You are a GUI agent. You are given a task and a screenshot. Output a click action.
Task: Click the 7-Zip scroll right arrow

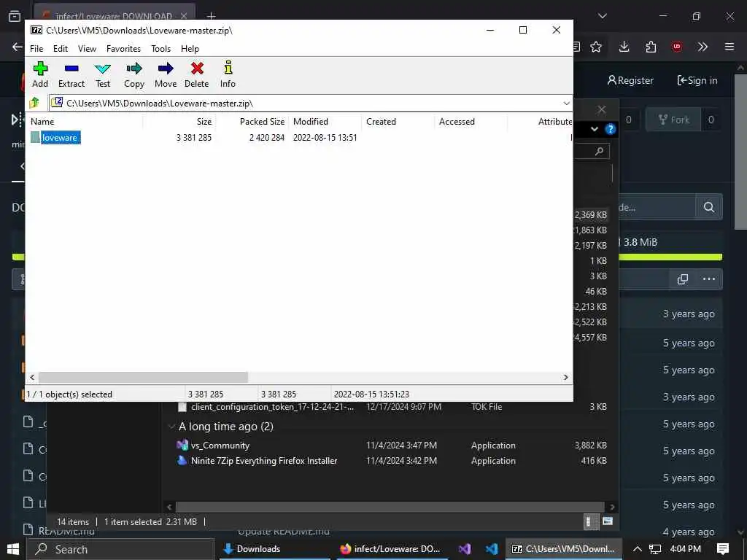565,377
